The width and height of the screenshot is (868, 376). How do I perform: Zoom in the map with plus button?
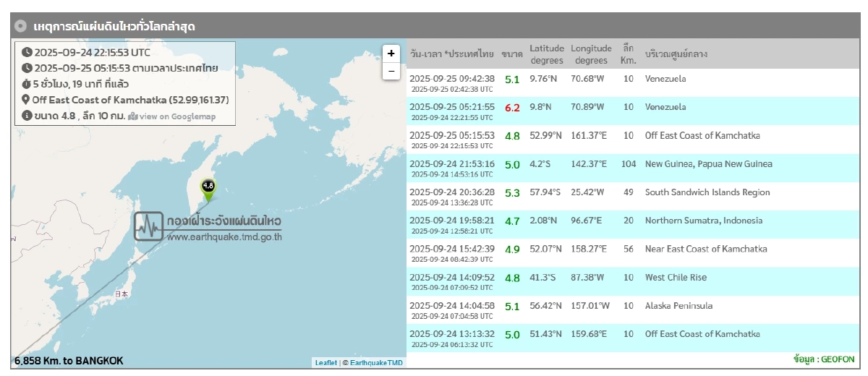pos(391,54)
